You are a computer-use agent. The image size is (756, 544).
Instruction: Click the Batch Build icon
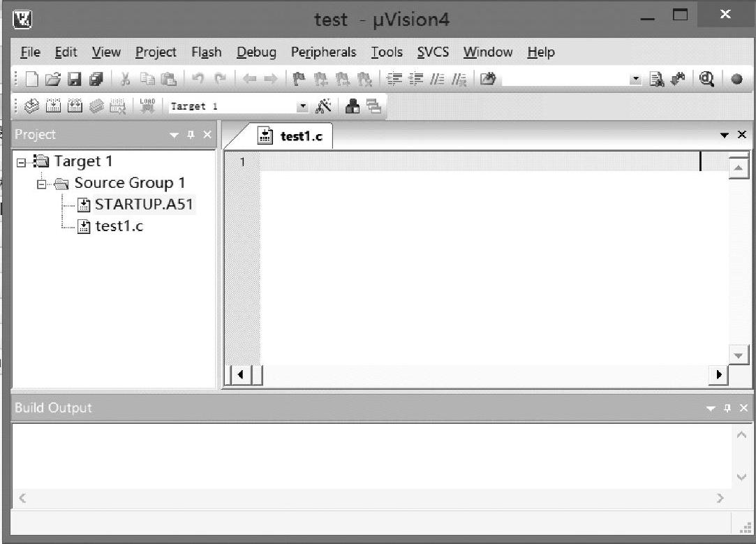(96, 105)
